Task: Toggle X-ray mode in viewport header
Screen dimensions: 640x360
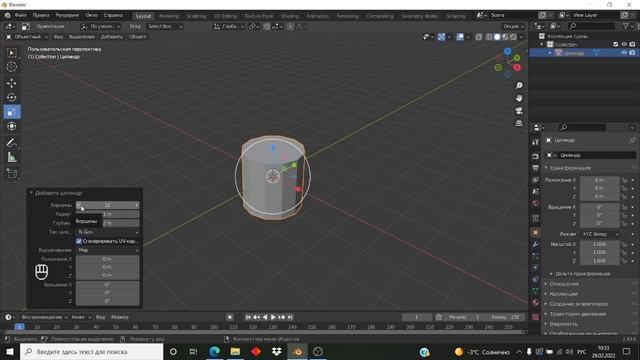Action: (479, 37)
